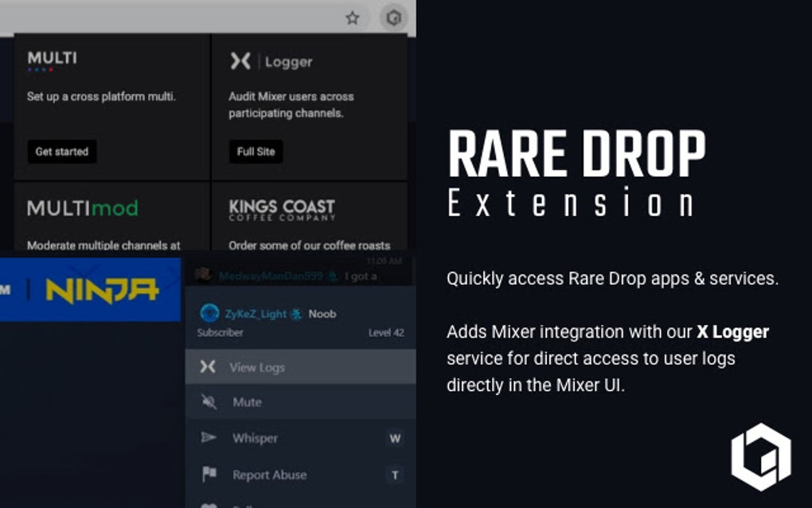Click the X Logger logo
The image size is (812, 508).
click(271, 61)
